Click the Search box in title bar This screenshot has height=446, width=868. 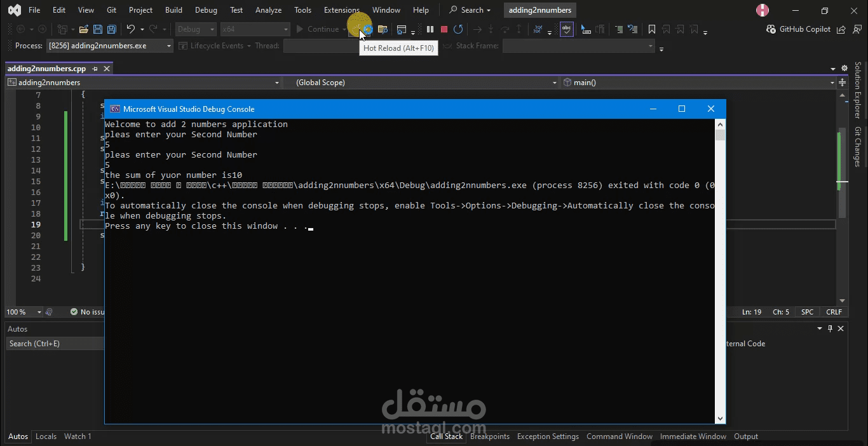(470, 10)
